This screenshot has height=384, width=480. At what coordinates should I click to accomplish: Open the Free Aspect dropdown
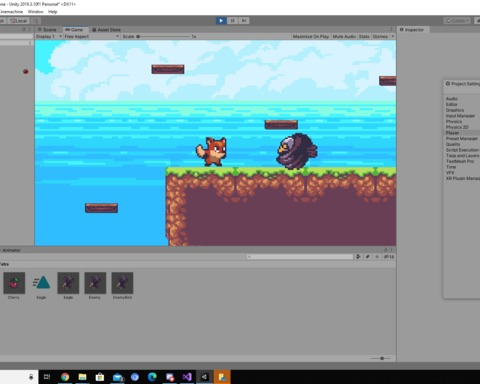(x=92, y=36)
